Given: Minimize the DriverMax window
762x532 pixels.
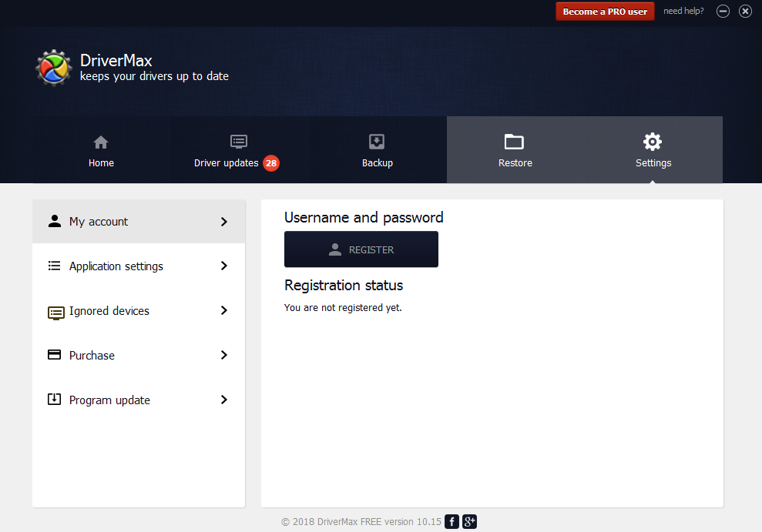Looking at the screenshot, I should (723, 12).
